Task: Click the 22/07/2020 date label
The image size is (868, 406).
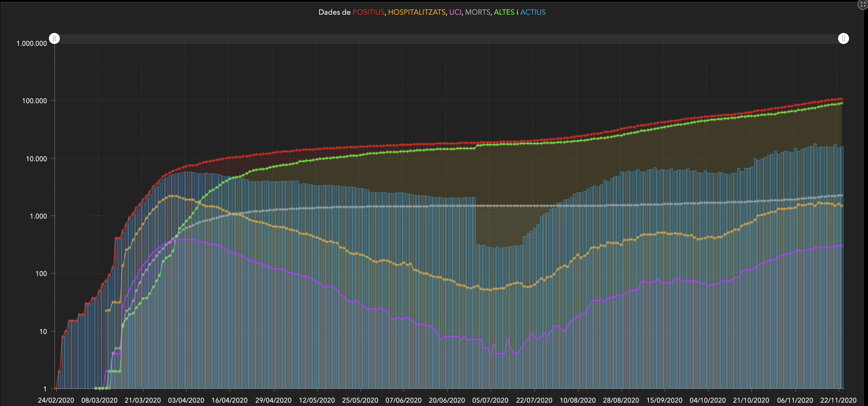Action: coord(534,400)
